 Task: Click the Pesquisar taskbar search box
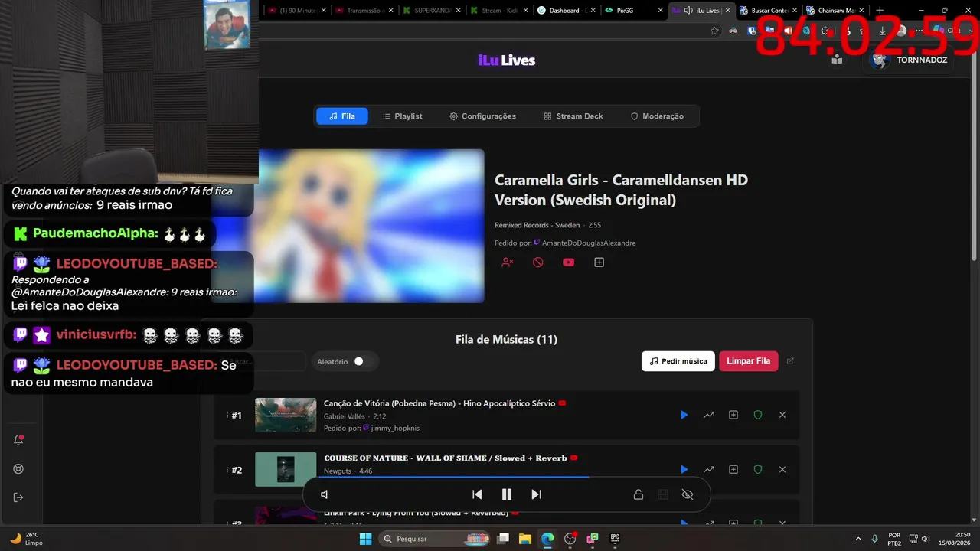click(436, 539)
